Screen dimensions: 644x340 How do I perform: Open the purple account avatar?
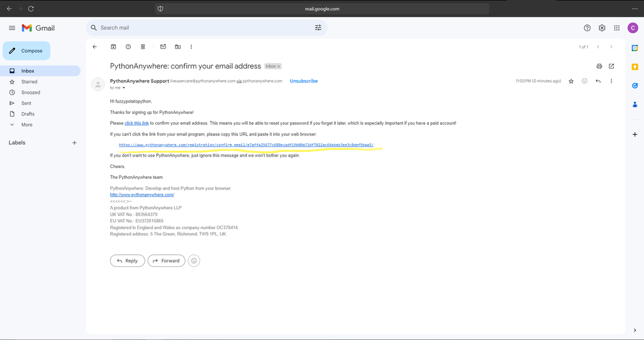coord(633,28)
